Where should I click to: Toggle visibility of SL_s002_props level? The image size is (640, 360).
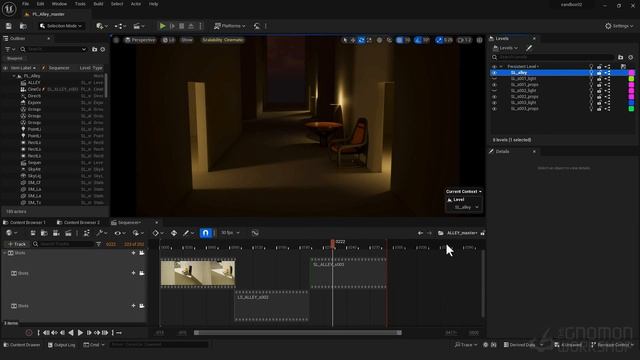click(x=494, y=97)
